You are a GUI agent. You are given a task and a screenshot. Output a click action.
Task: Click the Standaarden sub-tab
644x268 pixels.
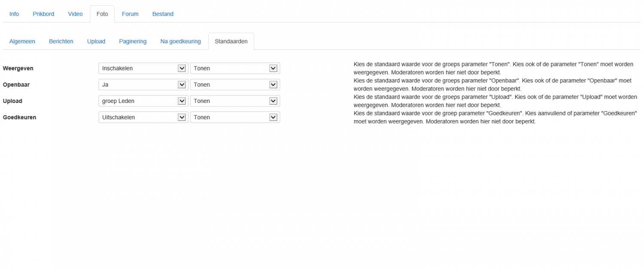pos(231,41)
